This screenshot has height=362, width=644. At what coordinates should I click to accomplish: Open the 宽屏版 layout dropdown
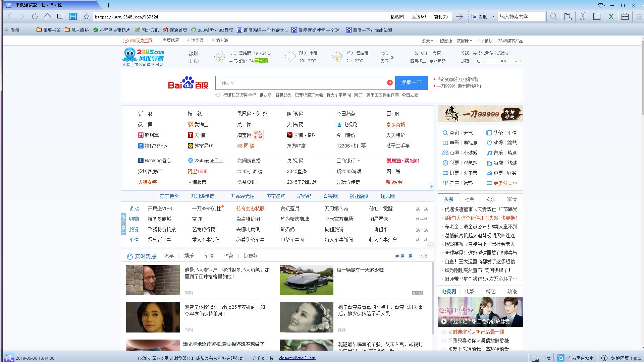tap(464, 41)
